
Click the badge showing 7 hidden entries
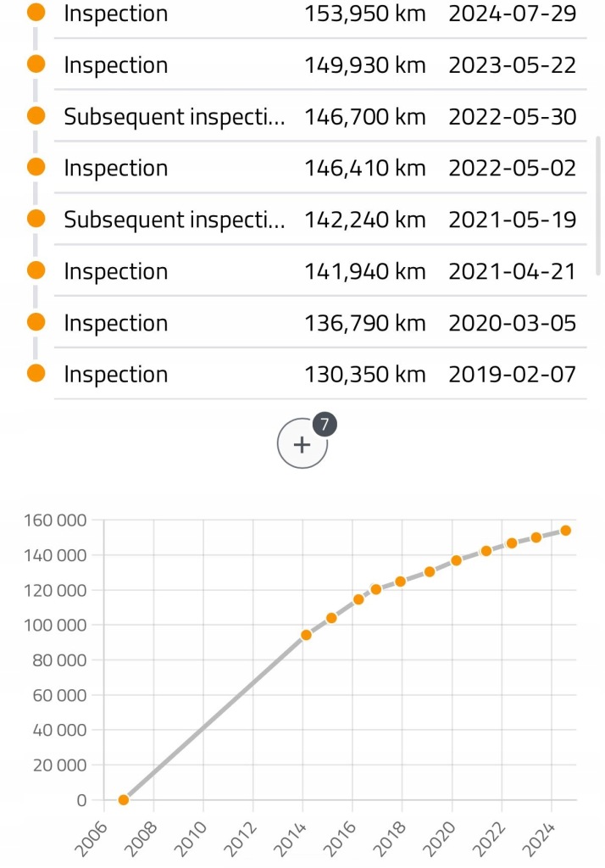tap(325, 425)
